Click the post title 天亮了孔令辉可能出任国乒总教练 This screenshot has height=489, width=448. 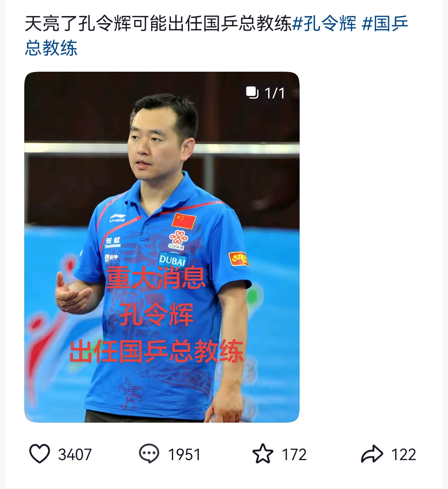tap(158, 24)
